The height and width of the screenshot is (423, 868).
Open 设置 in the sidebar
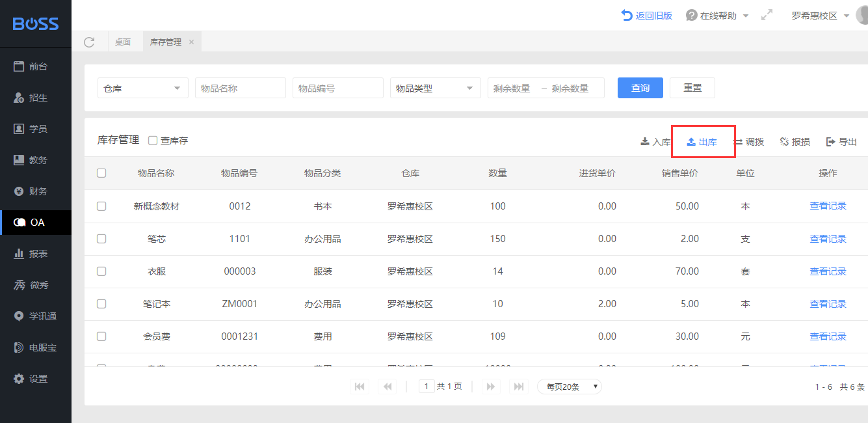(x=36, y=379)
